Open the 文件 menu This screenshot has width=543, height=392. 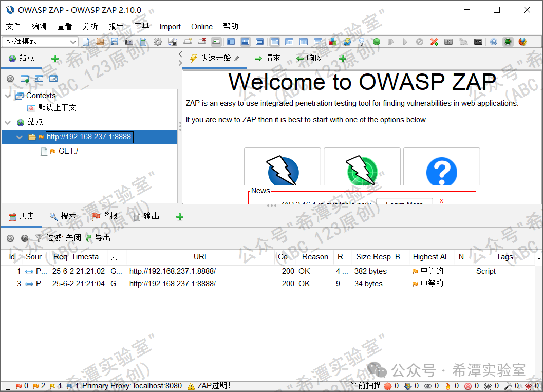(13, 26)
